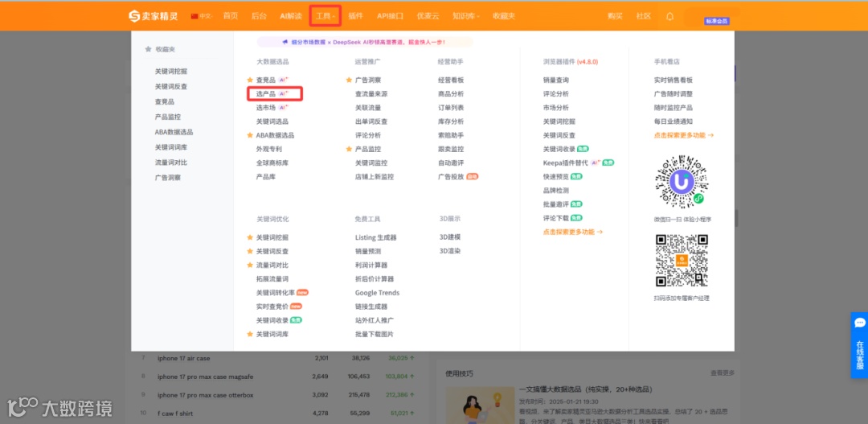Click the star beside 流量词对比 under 关键词优化
This screenshot has height=424, width=868.
point(250,265)
